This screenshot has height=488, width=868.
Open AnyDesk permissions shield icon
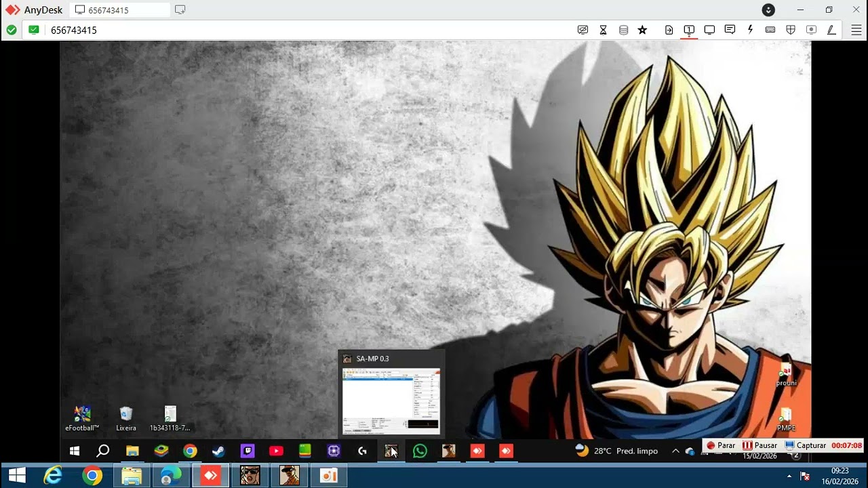791,30
